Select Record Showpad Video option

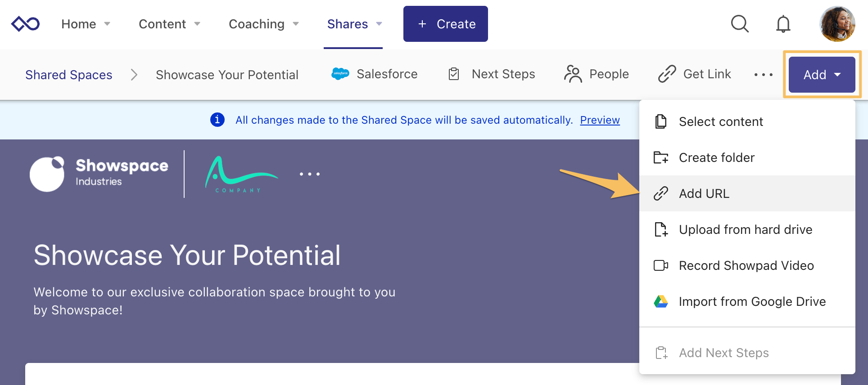click(x=746, y=265)
